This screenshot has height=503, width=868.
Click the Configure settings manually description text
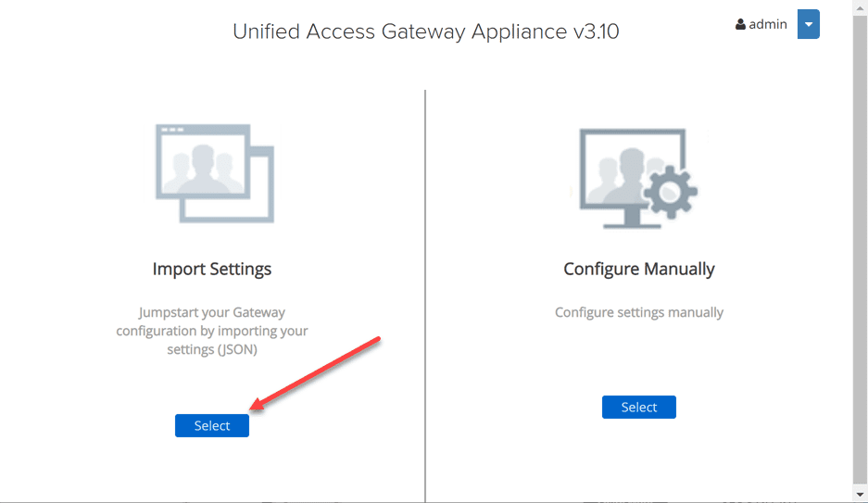[639, 313]
